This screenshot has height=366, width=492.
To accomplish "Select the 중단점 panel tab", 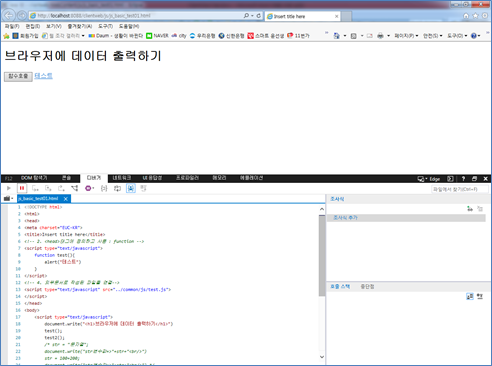I will pos(367,286).
